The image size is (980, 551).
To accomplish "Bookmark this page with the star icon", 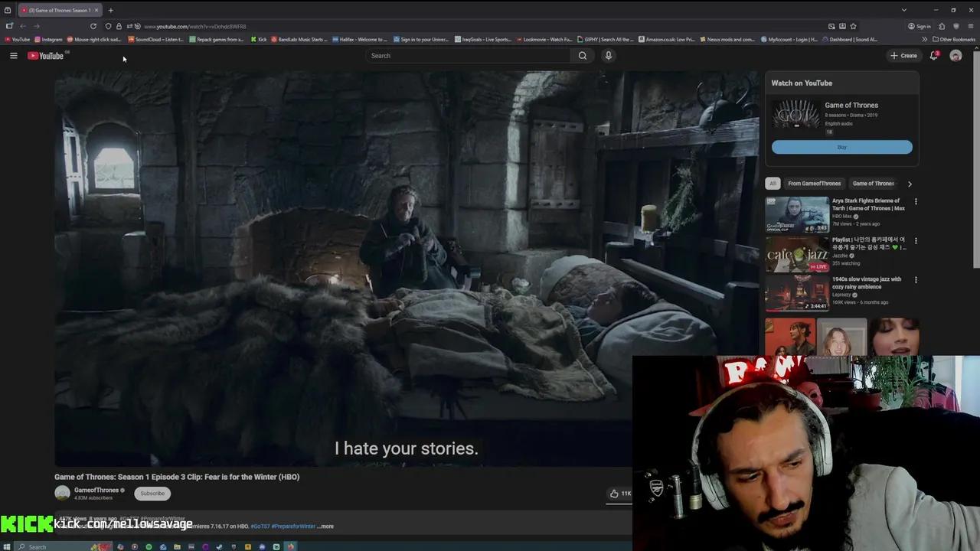I will (854, 26).
